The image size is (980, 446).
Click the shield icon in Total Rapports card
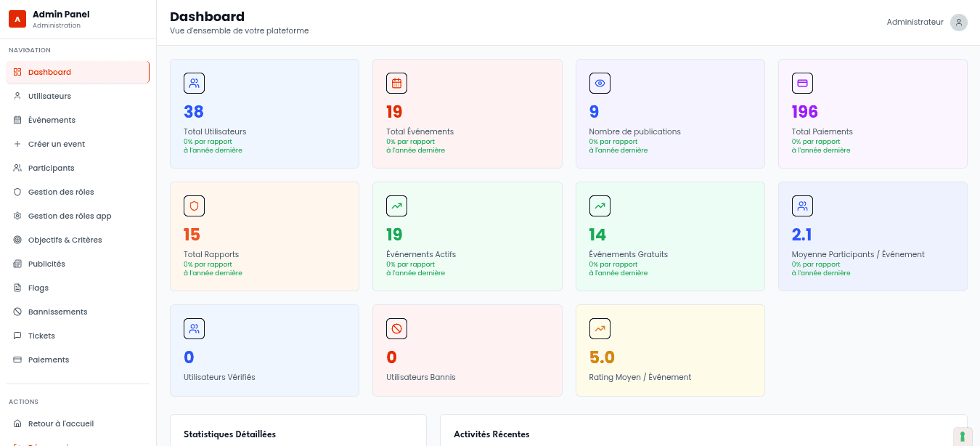[194, 206]
